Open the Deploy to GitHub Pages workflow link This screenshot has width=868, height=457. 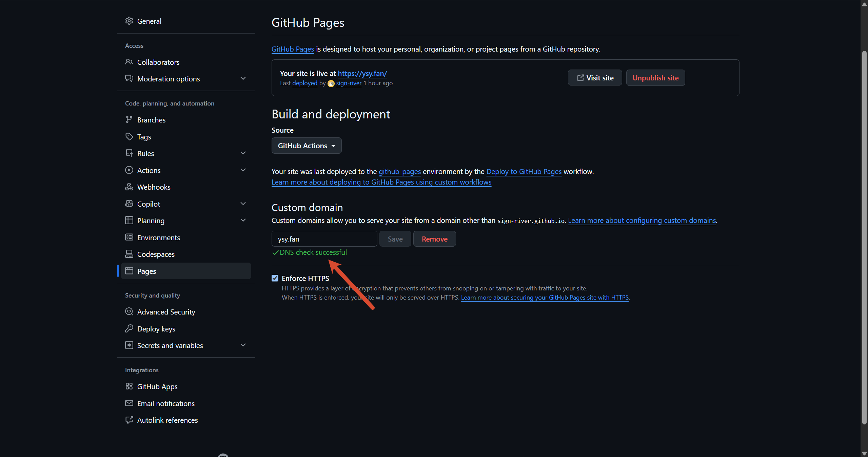click(x=524, y=172)
